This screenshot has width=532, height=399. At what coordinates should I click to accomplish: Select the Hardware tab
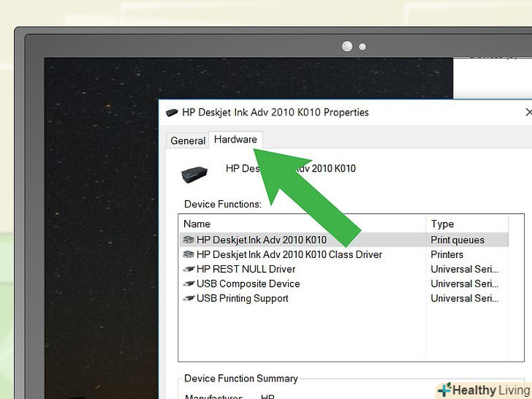[235, 140]
